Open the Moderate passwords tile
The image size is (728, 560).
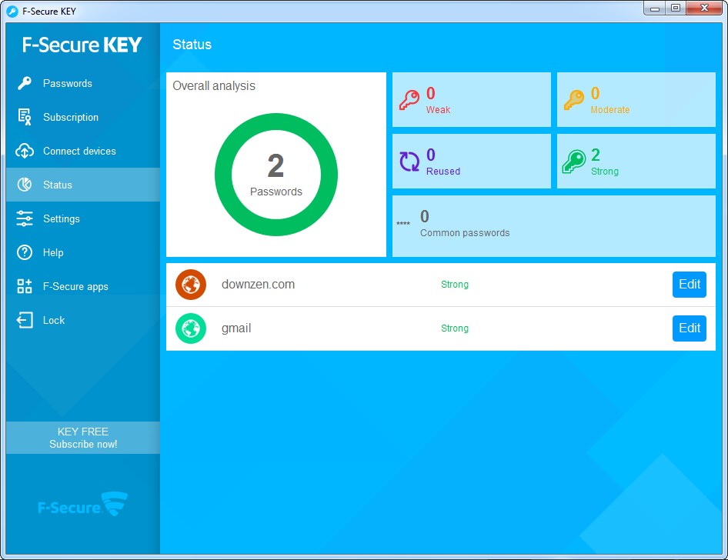[636, 99]
